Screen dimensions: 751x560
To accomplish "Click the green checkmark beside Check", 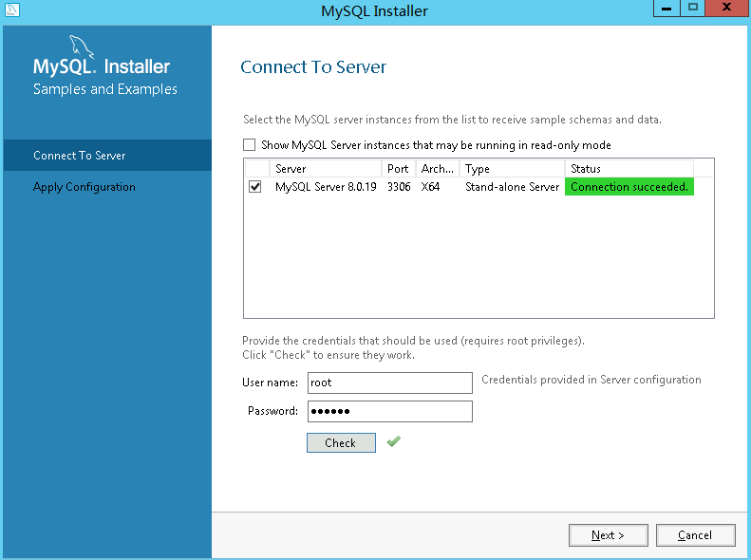I will point(394,441).
